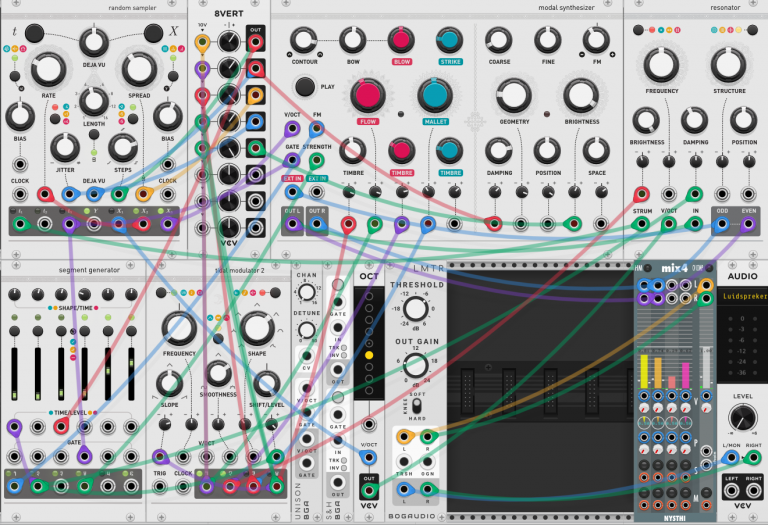Click the DETUNE knob on UNISON
768x525 pixels.
tap(307, 330)
